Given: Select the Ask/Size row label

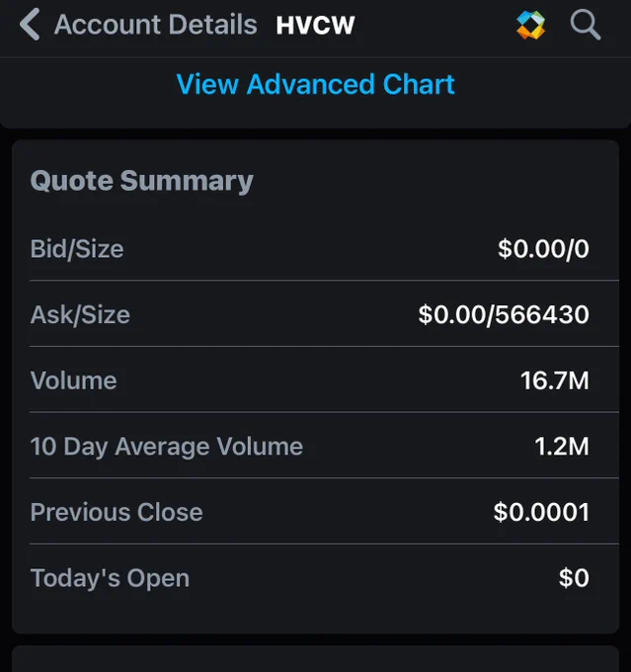Looking at the screenshot, I should pos(80,314).
